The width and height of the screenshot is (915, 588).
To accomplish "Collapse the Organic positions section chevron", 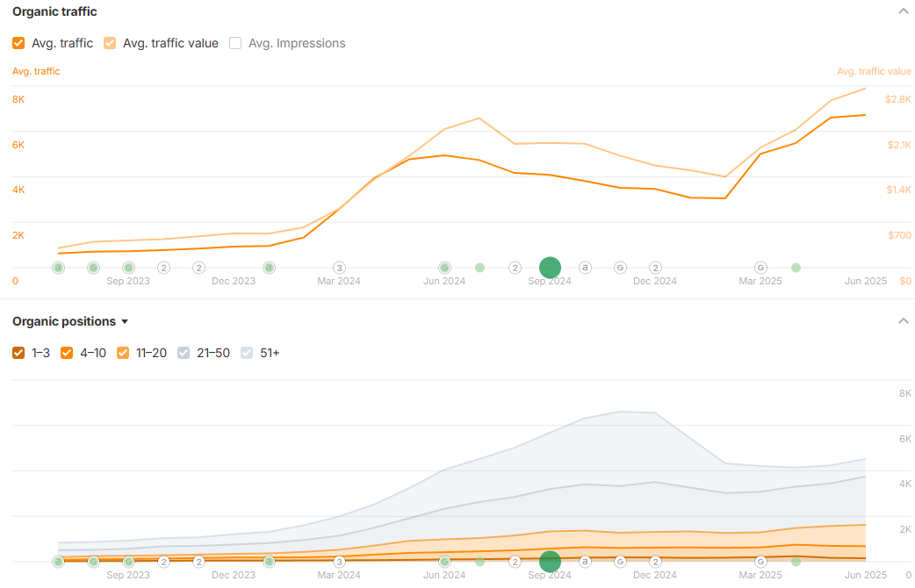I will [x=904, y=321].
